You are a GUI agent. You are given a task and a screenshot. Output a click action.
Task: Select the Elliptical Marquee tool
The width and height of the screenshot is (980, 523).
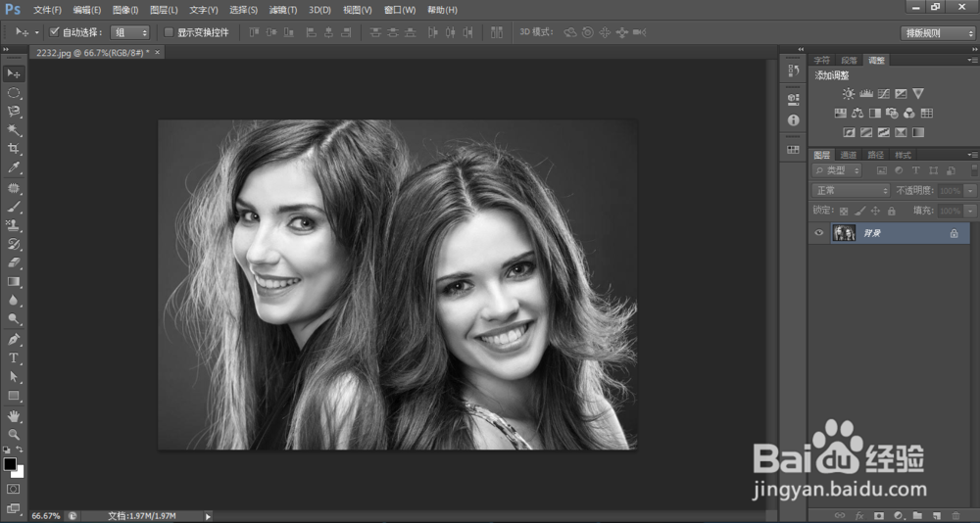coord(14,93)
